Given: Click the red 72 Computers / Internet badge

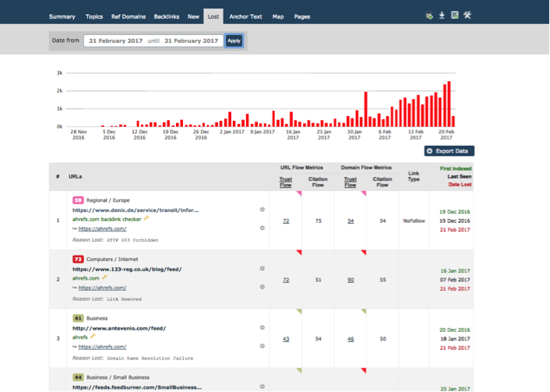Looking at the screenshot, I should coord(78,259).
